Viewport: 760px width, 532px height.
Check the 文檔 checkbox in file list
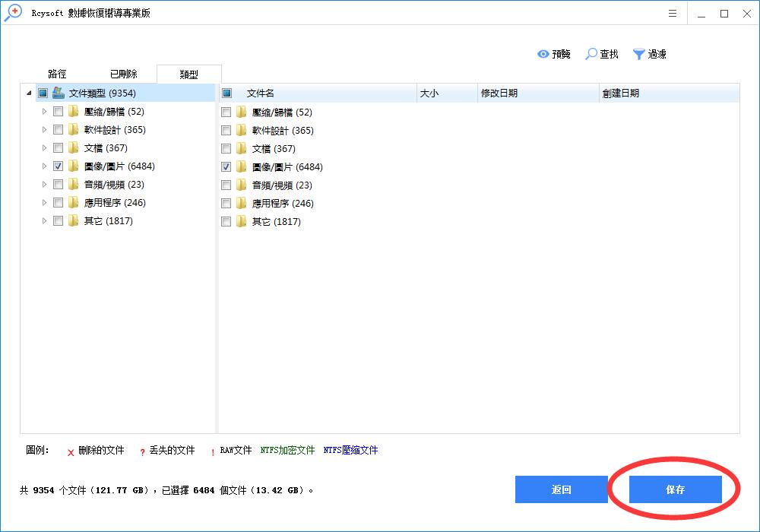pos(226,149)
